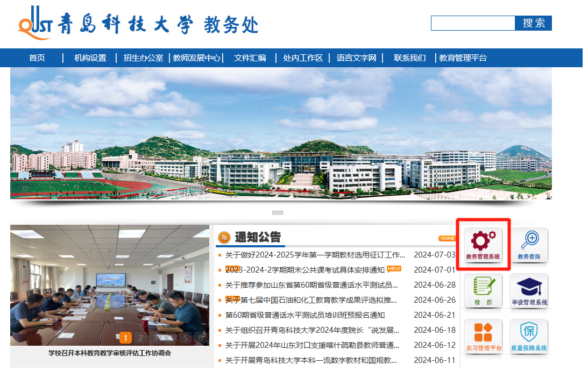This screenshot has width=588, height=371.
Task: Go to 首页 in navigation bar
Action: pos(37,58)
